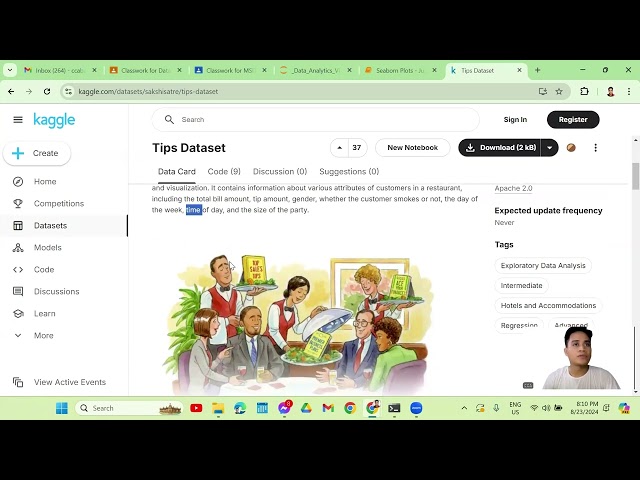Upvote the Tips Dataset
Screen dimensions: 640x480
[x=339, y=148]
